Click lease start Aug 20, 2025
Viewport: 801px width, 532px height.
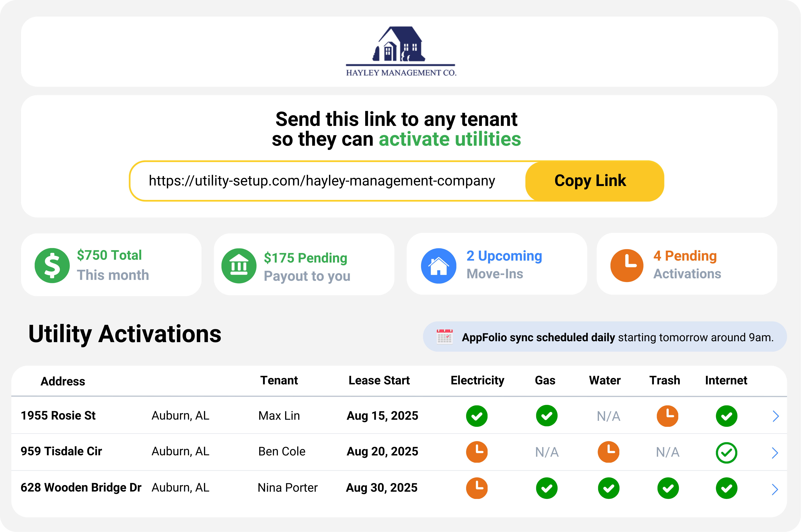[382, 452]
